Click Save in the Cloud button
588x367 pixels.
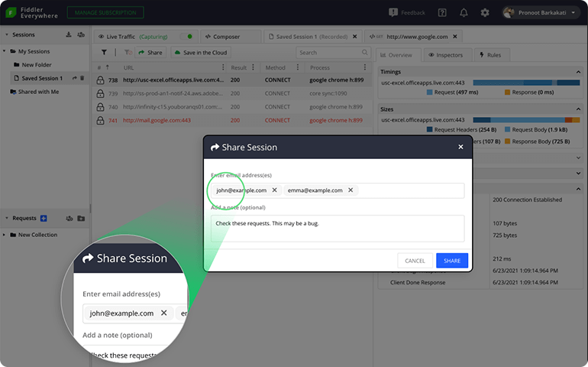(x=201, y=53)
